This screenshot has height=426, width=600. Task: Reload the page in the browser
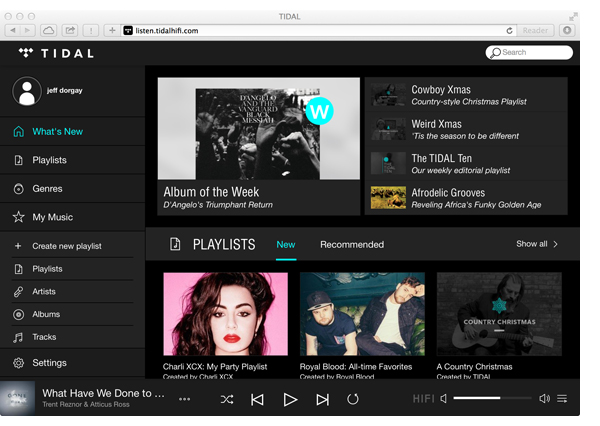(x=509, y=31)
